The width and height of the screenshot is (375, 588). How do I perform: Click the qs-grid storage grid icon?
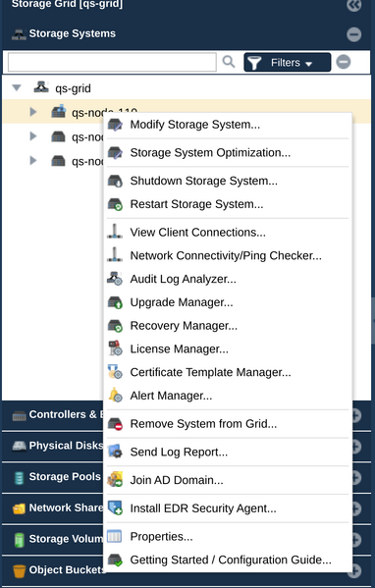(41, 87)
